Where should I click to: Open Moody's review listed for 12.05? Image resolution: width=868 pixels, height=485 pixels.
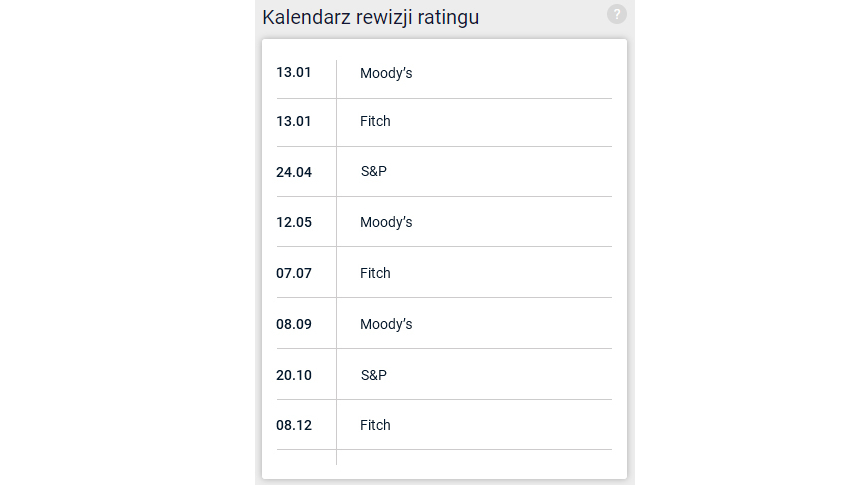coord(386,222)
